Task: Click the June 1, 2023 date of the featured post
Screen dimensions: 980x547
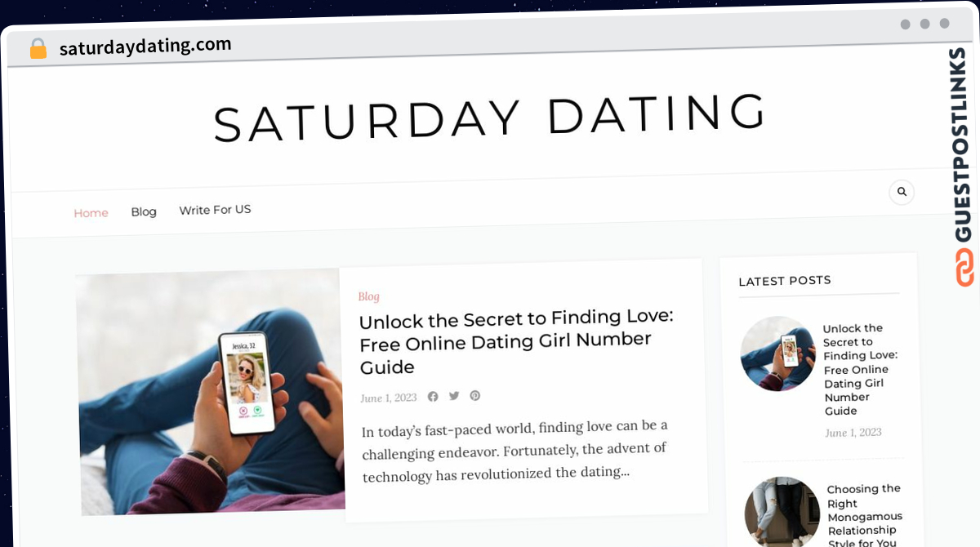Action: click(389, 398)
